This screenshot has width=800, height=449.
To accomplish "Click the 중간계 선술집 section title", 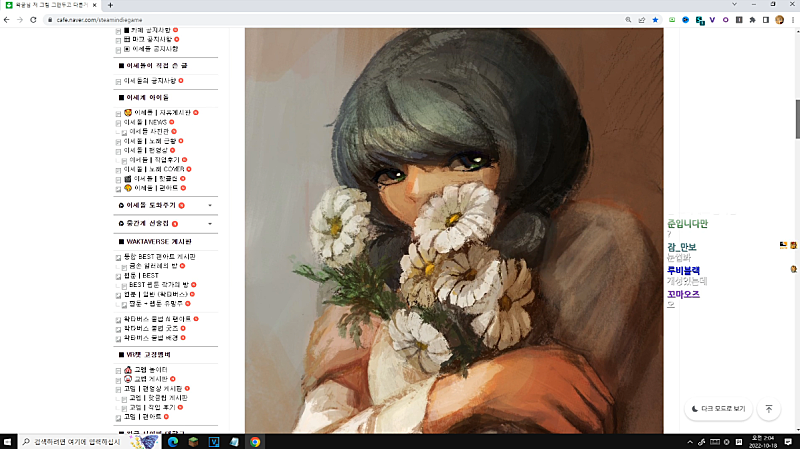I will point(147,223).
